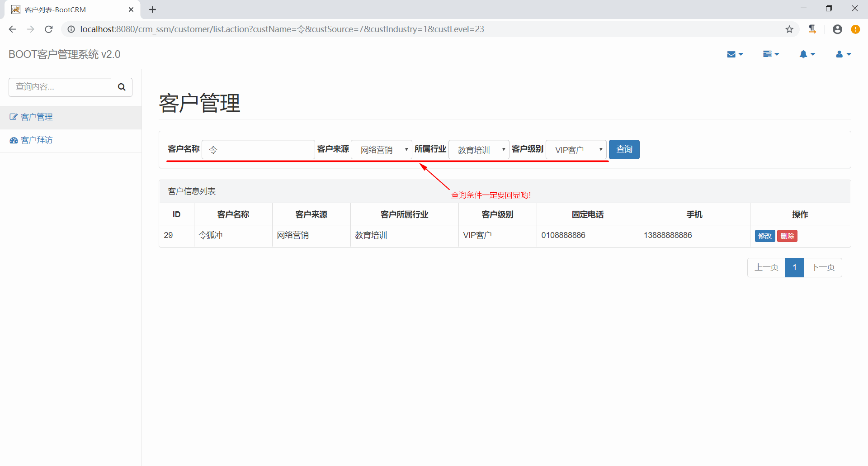The width and height of the screenshot is (868, 466).
Task: Click the page info icon in address bar
Action: click(x=71, y=29)
